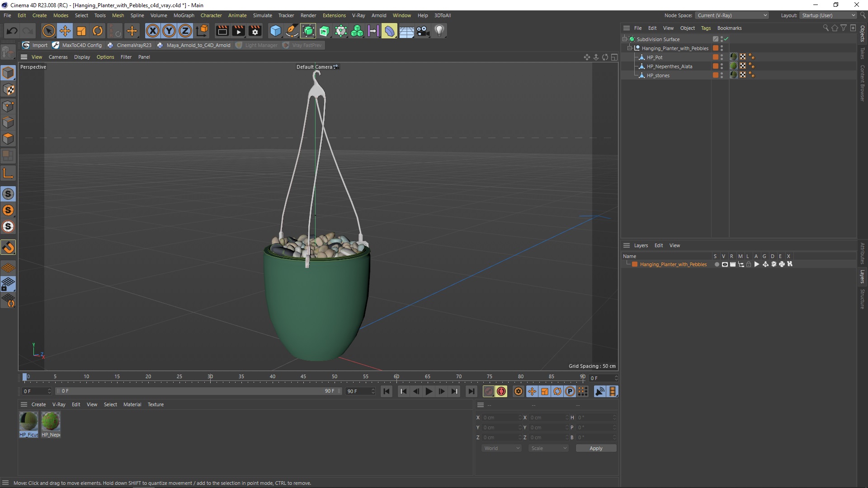Viewport: 868px width, 488px height.
Task: Open the Spline Pen tool
Action: [292, 31]
